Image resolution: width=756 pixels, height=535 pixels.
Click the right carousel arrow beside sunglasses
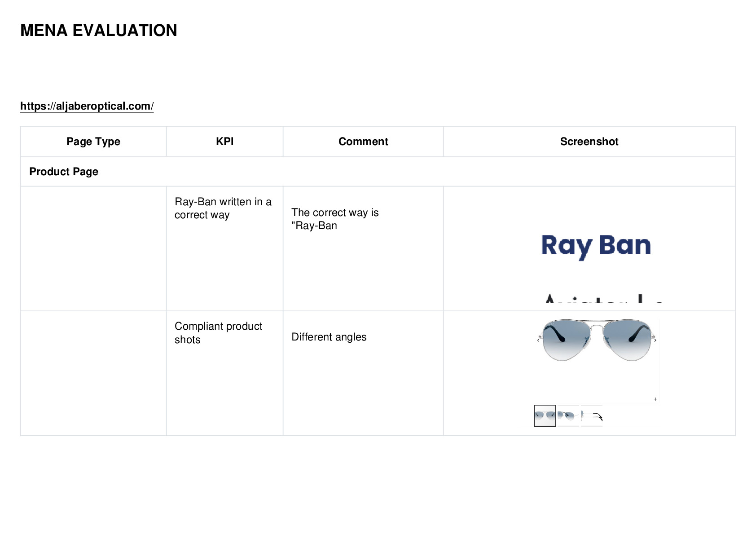click(x=655, y=340)
